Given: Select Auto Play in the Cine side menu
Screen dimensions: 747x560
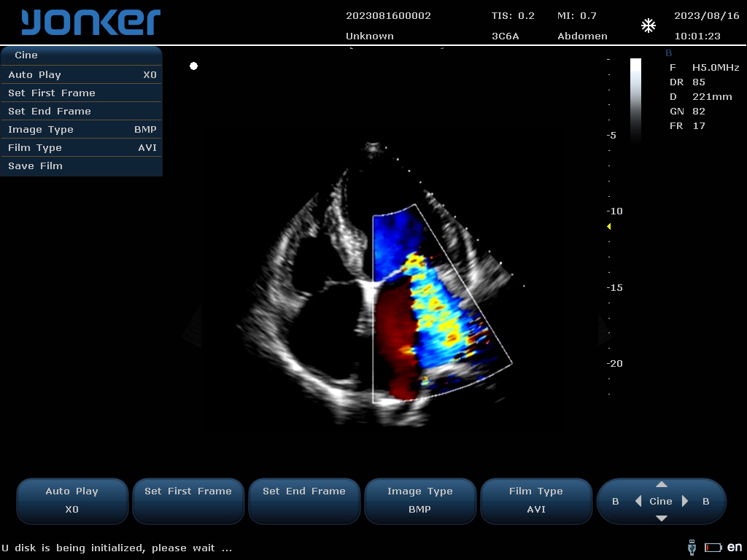Looking at the screenshot, I should coord(82,74).
